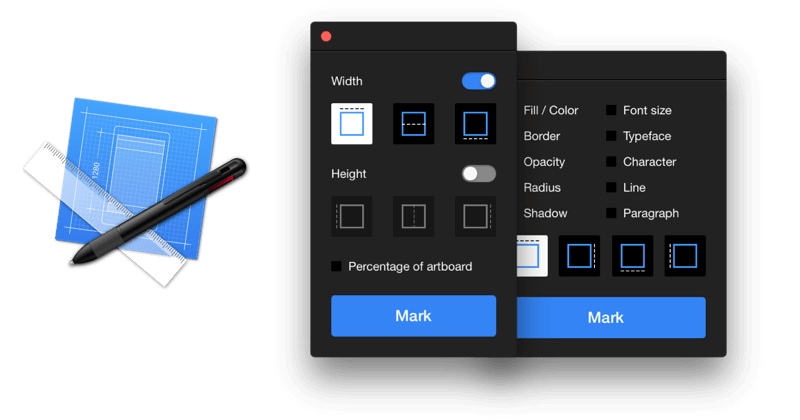The width and height of the screenshot is (800, 420).
Task: Select the center height marker position icon
Action: point(413,216)
